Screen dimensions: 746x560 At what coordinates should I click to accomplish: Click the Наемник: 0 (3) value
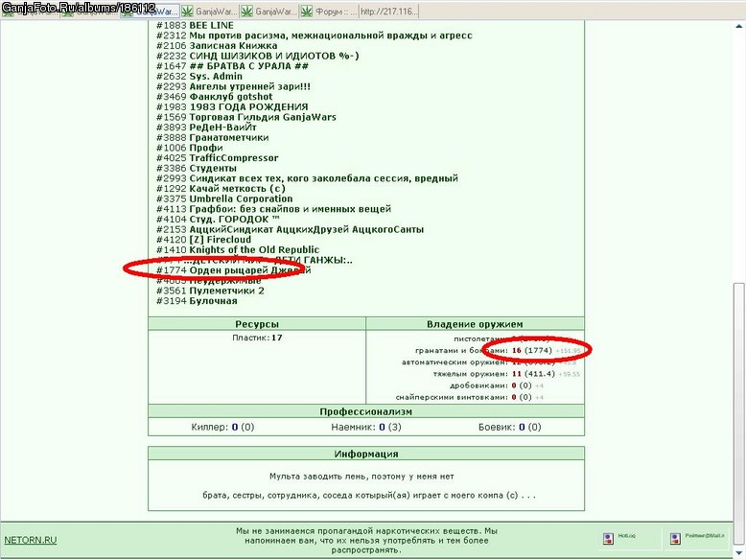point(366,428)
